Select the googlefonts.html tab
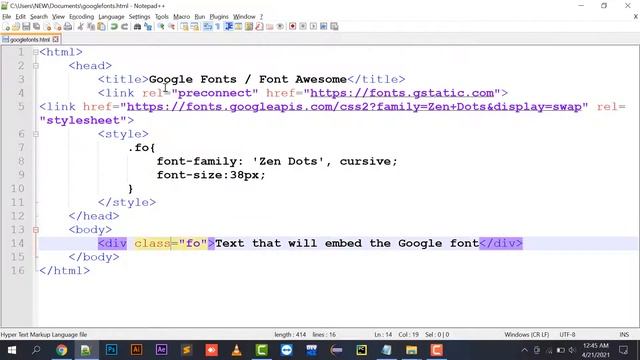The width and height of the screenshot is (640, 360). (30, 40)
